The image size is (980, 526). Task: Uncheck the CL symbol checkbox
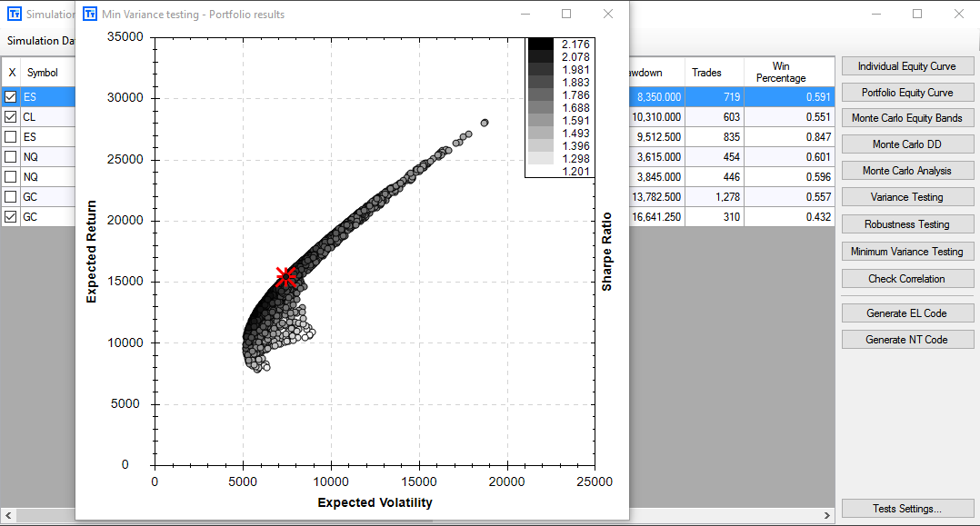coord(11,117)
